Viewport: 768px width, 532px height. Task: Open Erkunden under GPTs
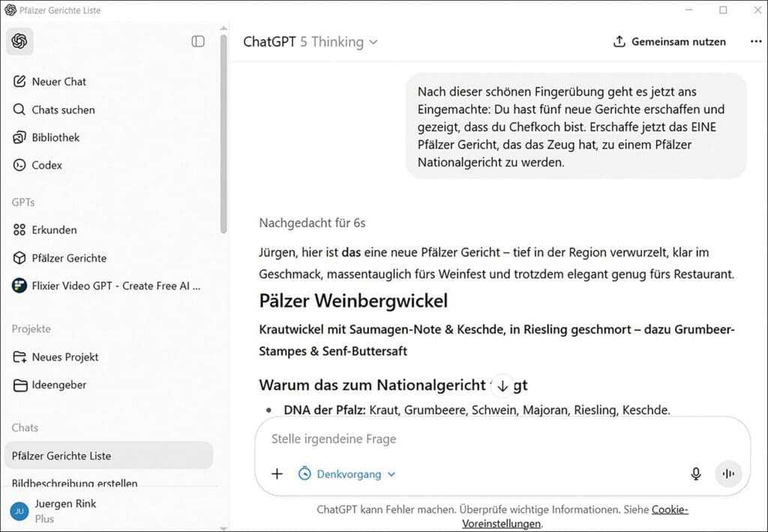54,230
